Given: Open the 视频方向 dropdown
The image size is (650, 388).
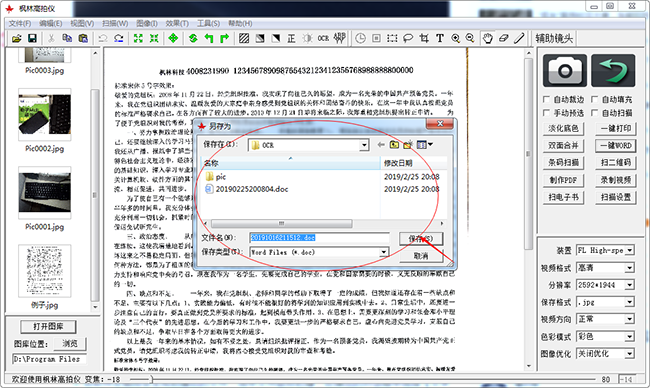Looking at the screenshot, I should (630, 319).
